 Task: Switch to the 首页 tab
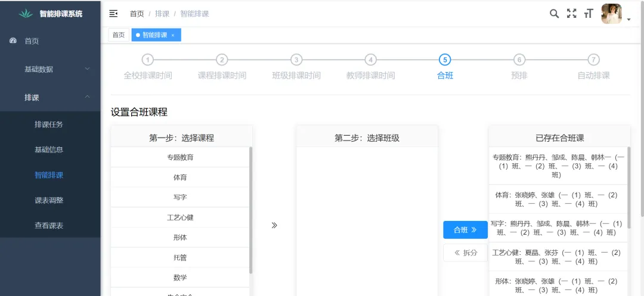[x=119, y=35]
